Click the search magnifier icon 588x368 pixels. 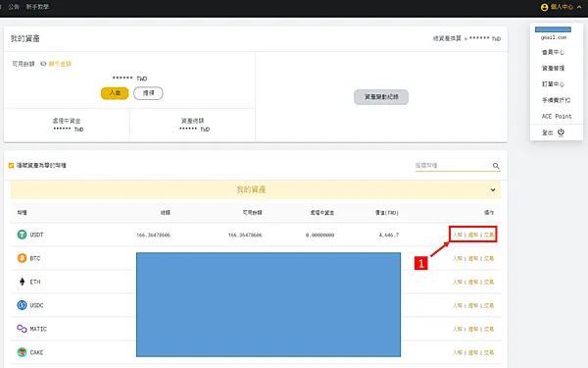point(496,166)
